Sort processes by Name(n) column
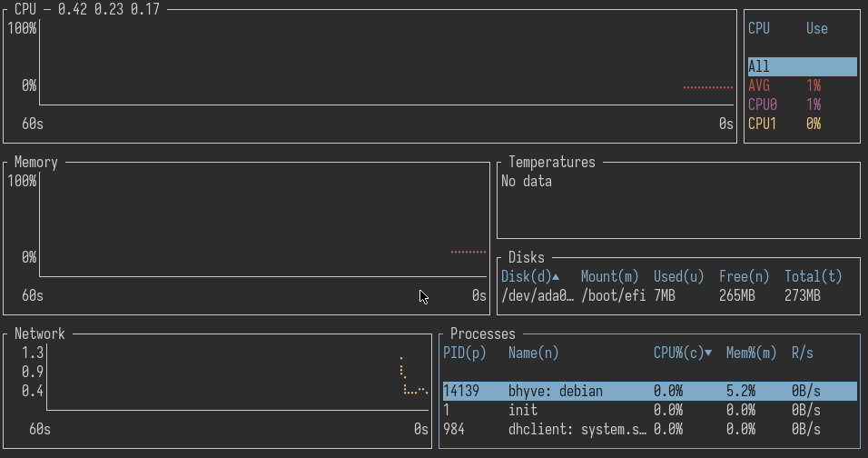 click(533, 353)
